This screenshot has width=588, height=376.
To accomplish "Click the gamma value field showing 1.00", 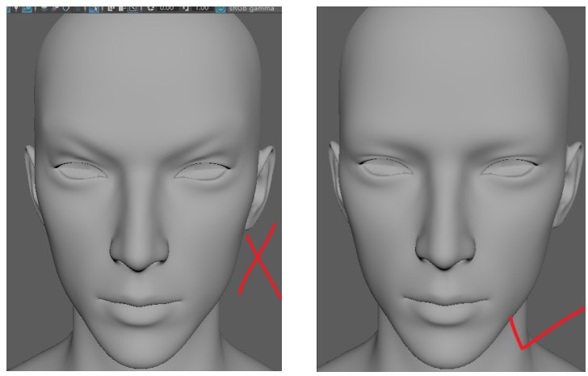I will pyautogui.click(x=199, y=9).
